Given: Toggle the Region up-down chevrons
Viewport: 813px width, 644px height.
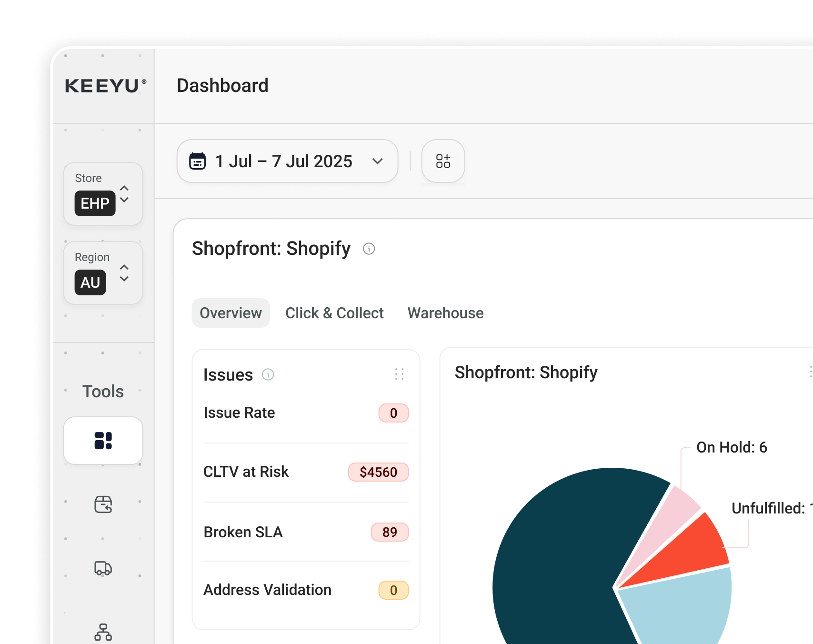Looking at the screenshot, I should pos(124,273).
